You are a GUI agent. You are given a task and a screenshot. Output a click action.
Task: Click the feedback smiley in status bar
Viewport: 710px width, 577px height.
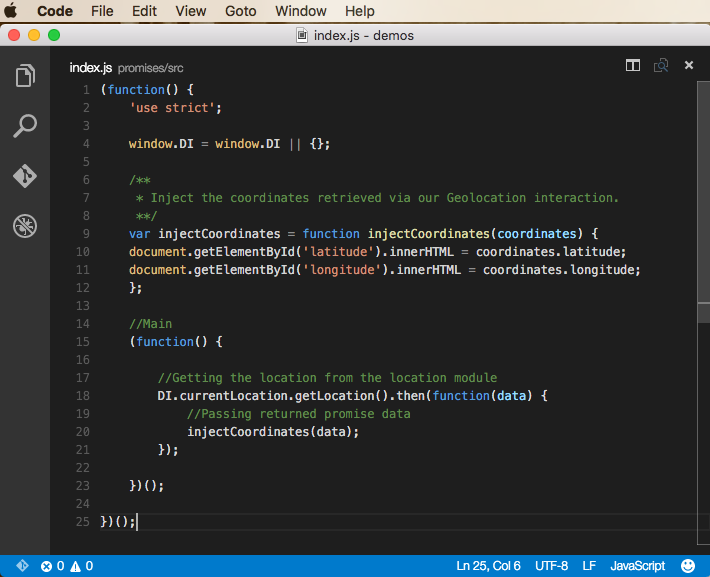[x=687, y=566]
